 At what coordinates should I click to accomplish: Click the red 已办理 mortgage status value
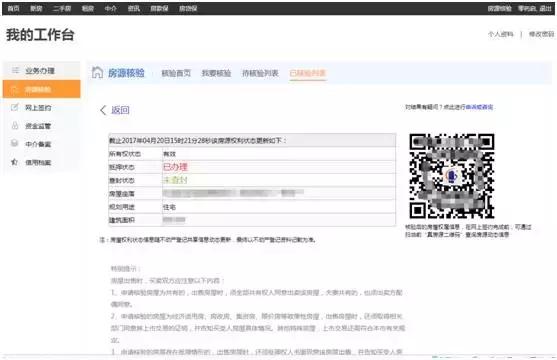tap(175, 167)
